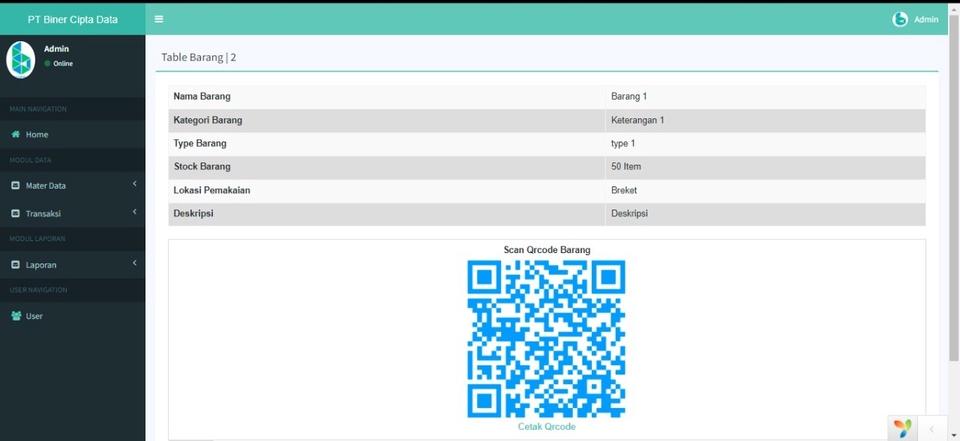The height and width of the screenshot is (441, 960).
Task: Click the Laporan sidebar icon
Action: coord(16,265)
